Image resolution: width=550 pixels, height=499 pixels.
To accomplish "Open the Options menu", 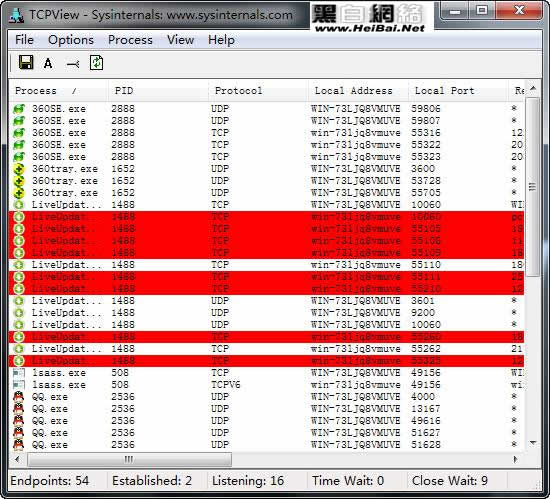I will click(x=71, y=40).
